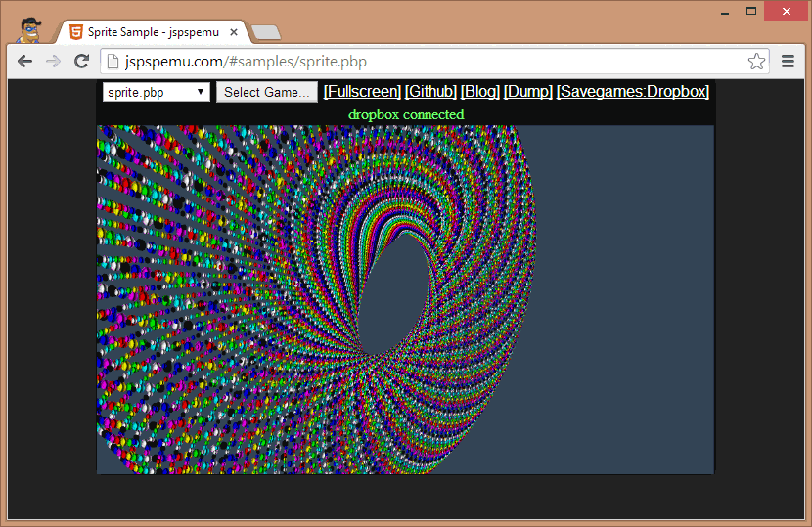Visit the Blog link
Image resolution: width=812 pixels, height=527 pixels.
coord(479,91)
